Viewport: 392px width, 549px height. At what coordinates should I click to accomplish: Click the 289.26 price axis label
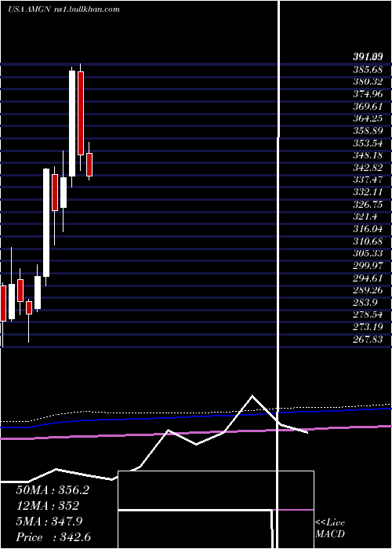pos(368,290)
